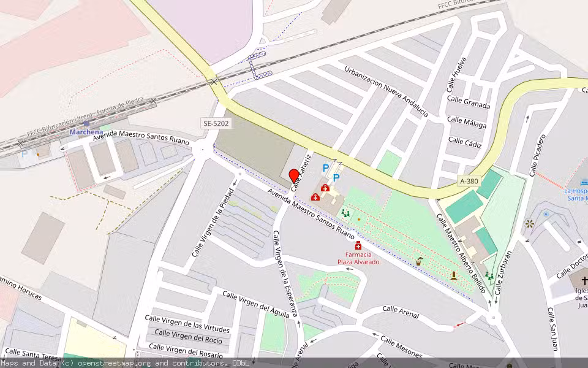Click the church cross icon near Iglesia San Juan

[585, 280]
